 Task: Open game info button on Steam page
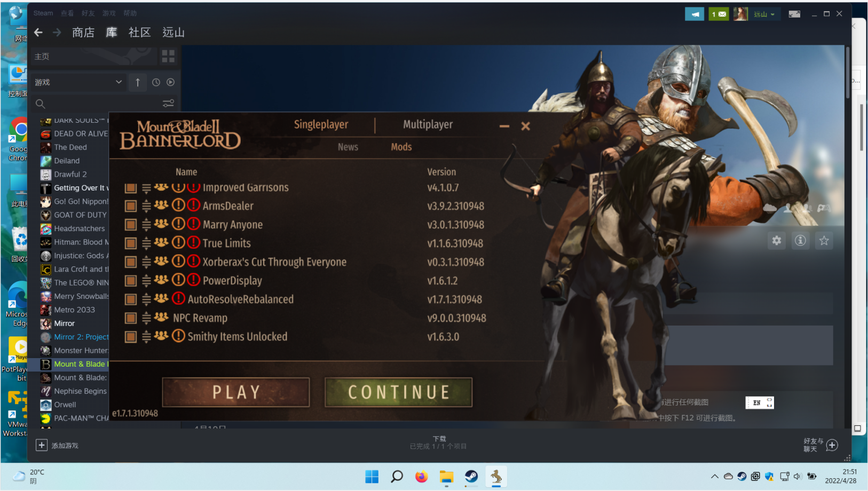coord(800,241)
